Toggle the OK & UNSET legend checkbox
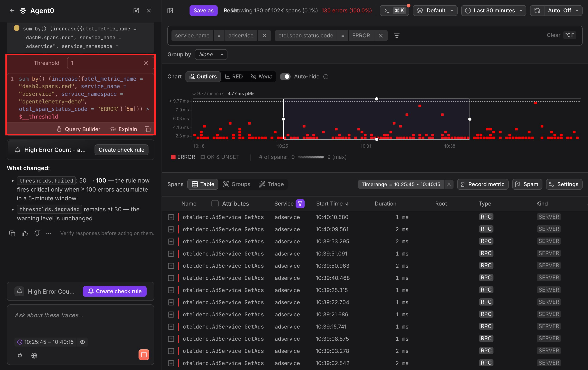588x370 pixels. click(x=203, y=157)
